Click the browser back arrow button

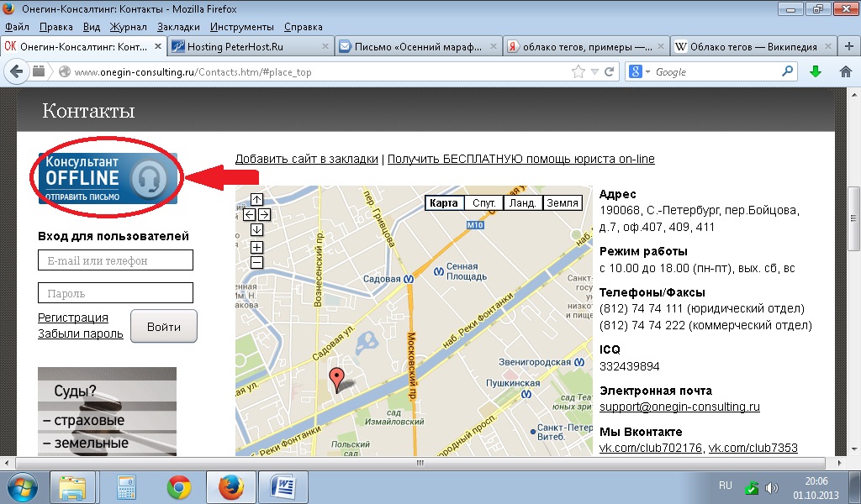[x=16, y=72]
